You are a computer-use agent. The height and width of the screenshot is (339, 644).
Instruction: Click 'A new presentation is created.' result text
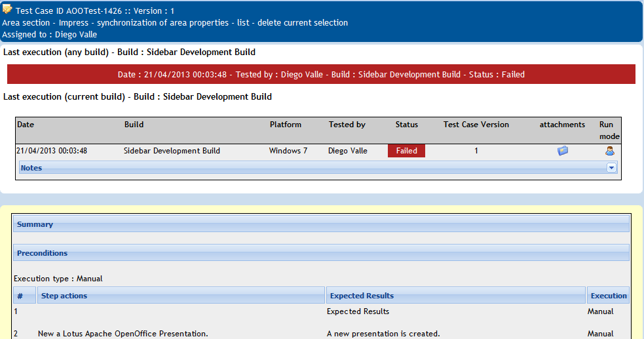(383, 334)
